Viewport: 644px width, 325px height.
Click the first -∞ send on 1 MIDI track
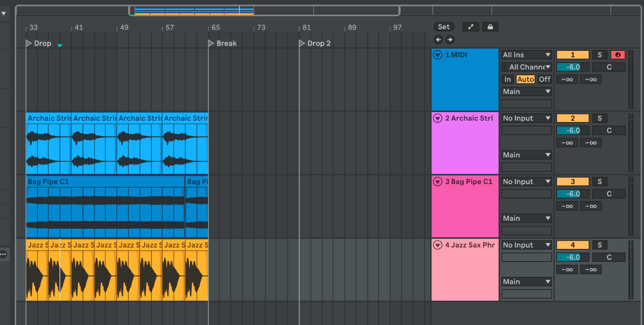(567, 80)
